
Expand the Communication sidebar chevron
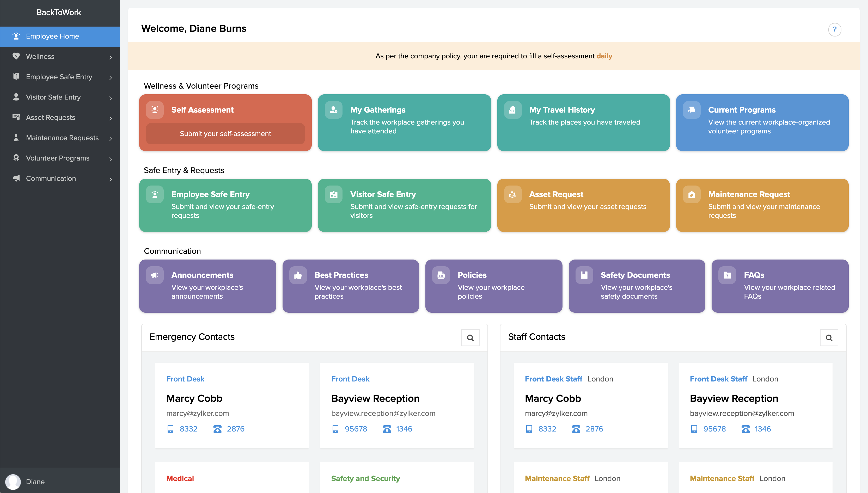coord(111,179)
